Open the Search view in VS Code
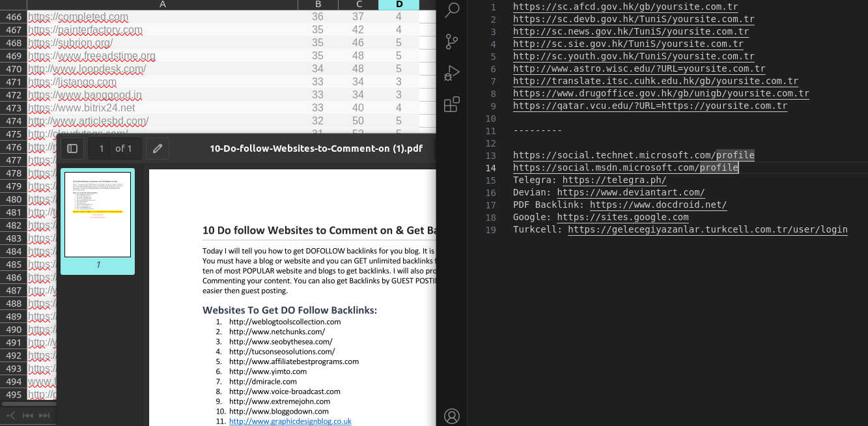This screenshot has width=868, height=426. coord(451,10)
